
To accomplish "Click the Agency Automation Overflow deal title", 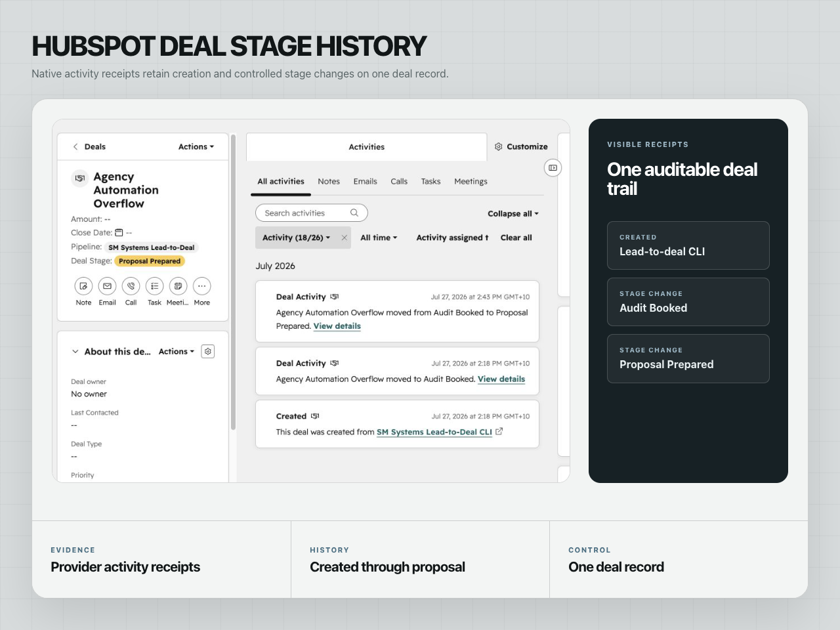I will [x=126, y=190].
